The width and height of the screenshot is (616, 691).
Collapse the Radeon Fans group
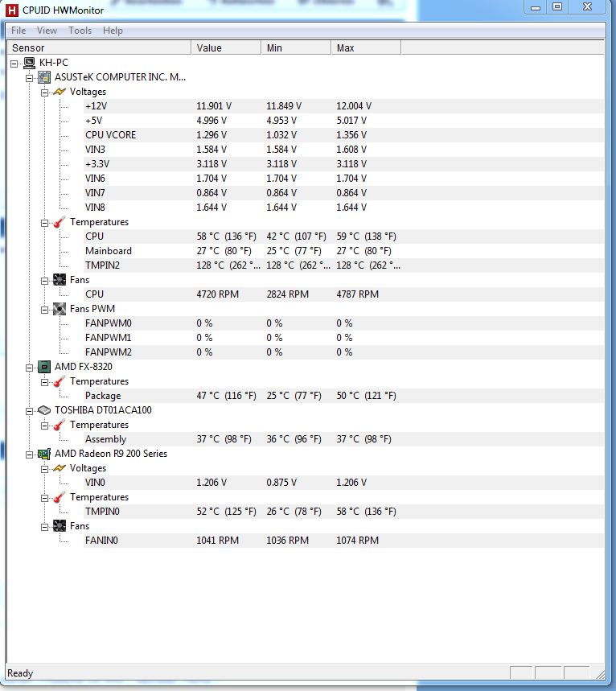(44, 528)
